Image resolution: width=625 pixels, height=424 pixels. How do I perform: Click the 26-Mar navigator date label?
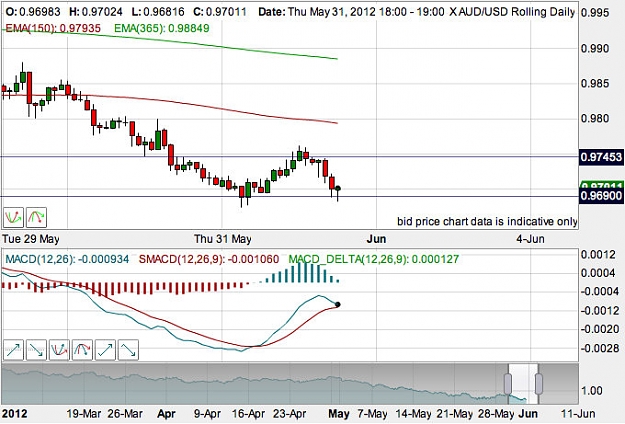pyautogui.click(x=125, y=414)
